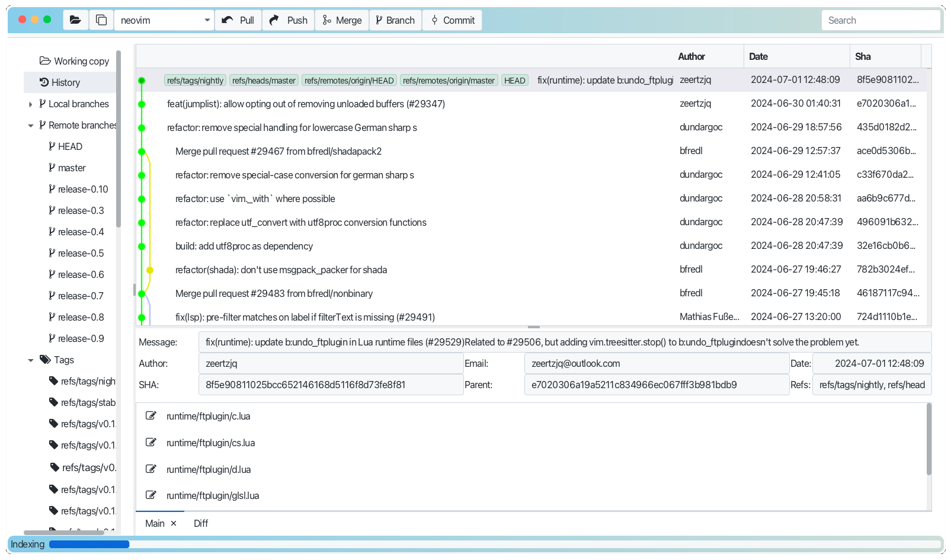Expand Local branches tree
Screen dimensions: 951x560
click(30, 104)
